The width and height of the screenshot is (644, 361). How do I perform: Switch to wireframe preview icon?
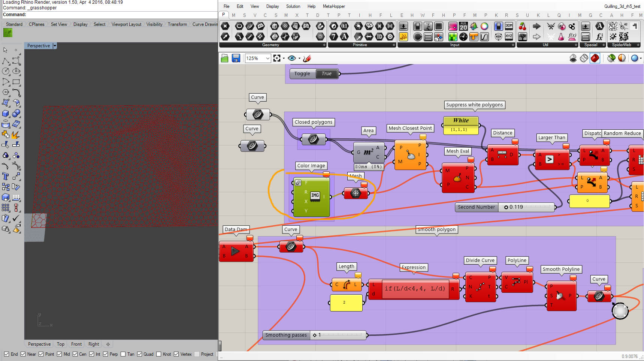coord(584,58)
